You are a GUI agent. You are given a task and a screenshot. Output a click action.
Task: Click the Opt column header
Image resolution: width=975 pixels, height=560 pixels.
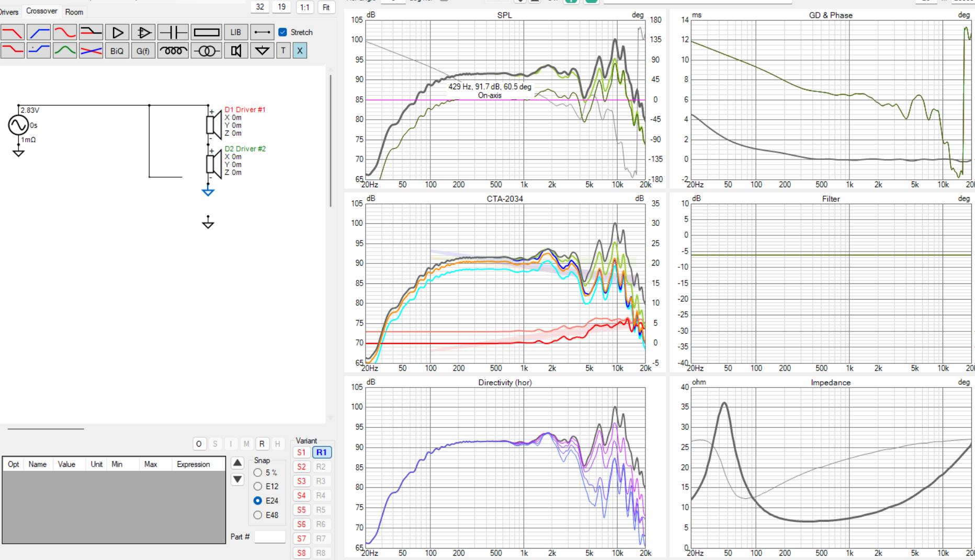coord(14,464)
